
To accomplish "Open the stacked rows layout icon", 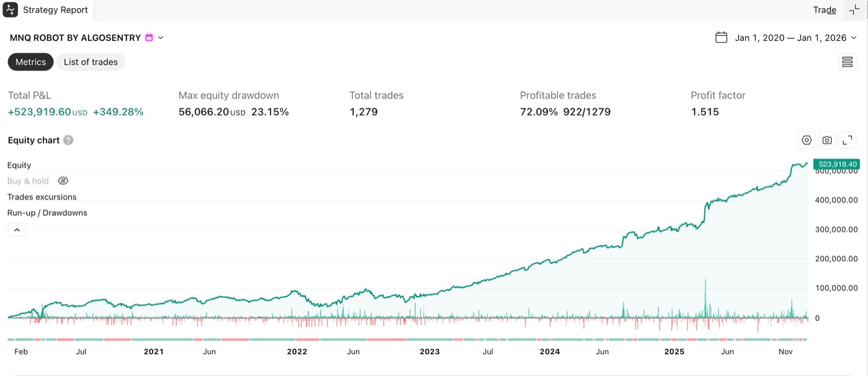I will 847,62.
